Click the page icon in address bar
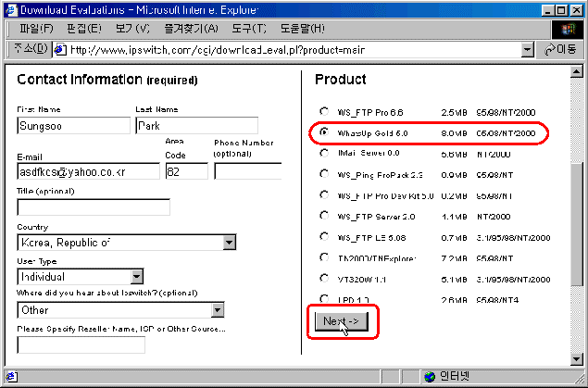 [60, 49]
